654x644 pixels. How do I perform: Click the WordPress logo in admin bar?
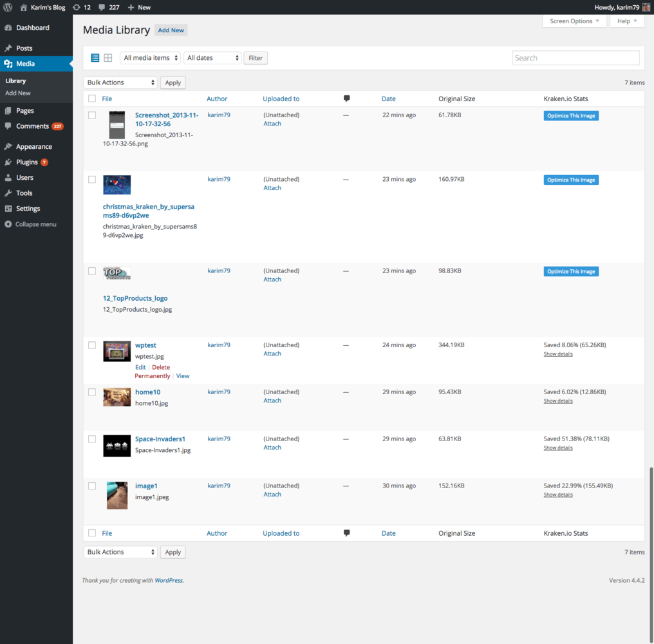[x=8, y=7]
